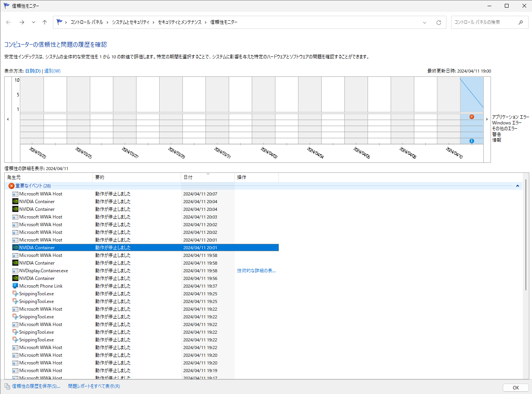Collapse the 重要なイベント (28) group arrow

(x=517, y=186)
